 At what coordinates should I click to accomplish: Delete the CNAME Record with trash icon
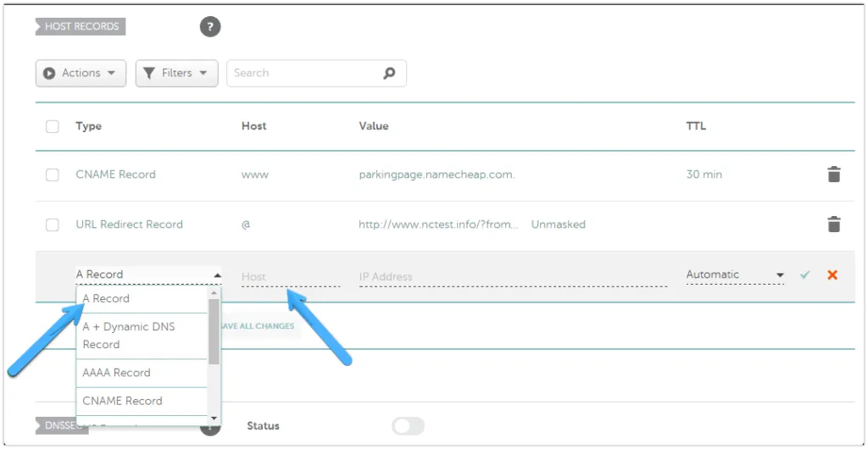click(834, 175)
